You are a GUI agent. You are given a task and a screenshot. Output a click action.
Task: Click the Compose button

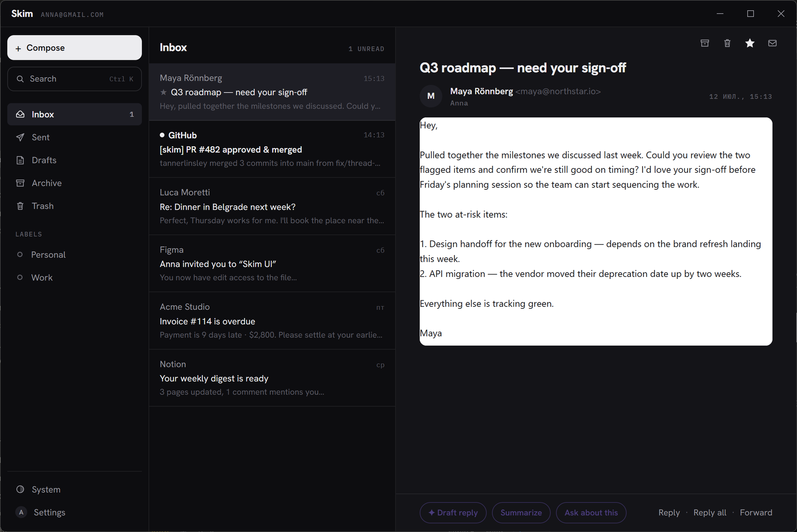[74, 48]
